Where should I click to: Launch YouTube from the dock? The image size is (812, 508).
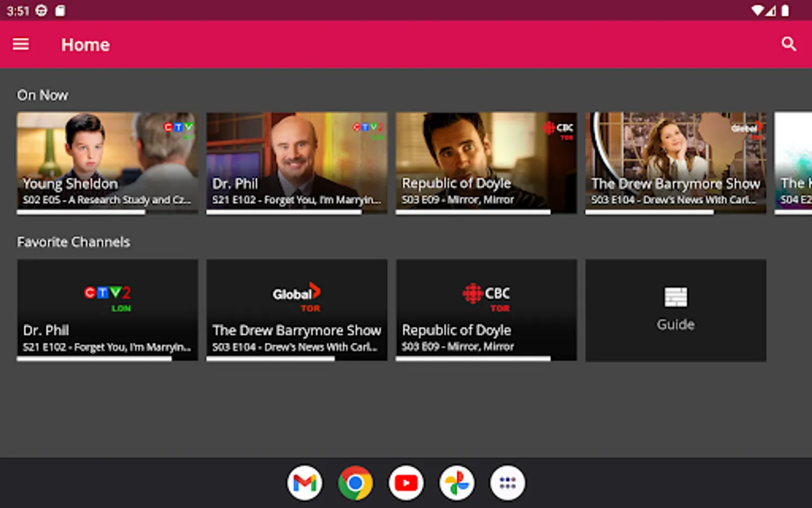point(406,483)
